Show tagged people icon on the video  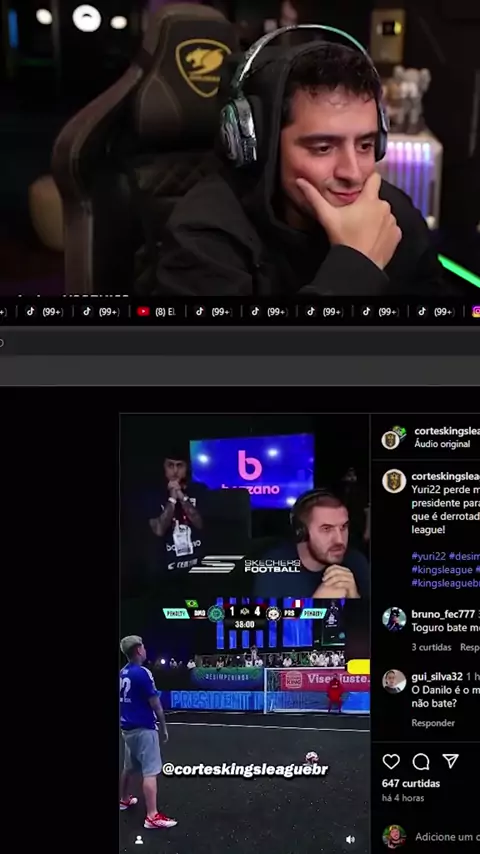click(x=139, y=840)
